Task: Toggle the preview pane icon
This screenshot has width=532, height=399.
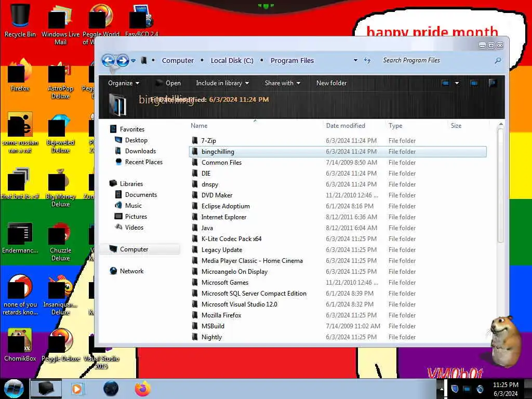Action: (x=474, y=83)
